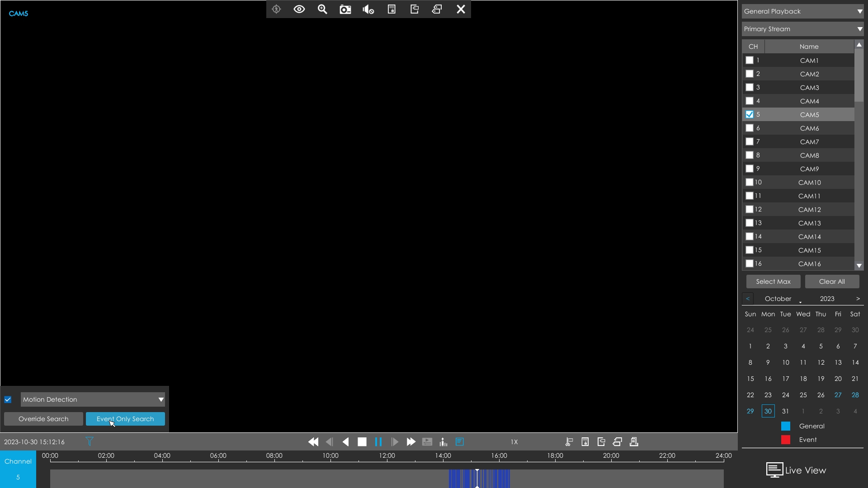868x488 pixels.
Task: Uncheck the Motion Detection event checkbox
Action: (8, 399)
